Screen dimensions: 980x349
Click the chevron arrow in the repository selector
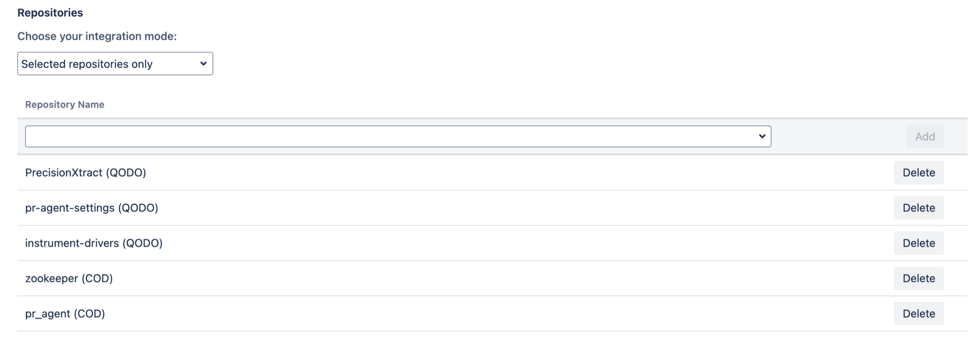point(761,136)
